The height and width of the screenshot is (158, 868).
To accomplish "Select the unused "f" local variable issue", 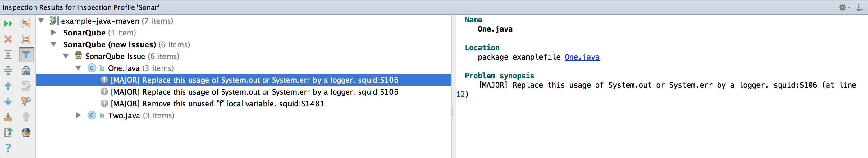I will click(x=217, y=104).
